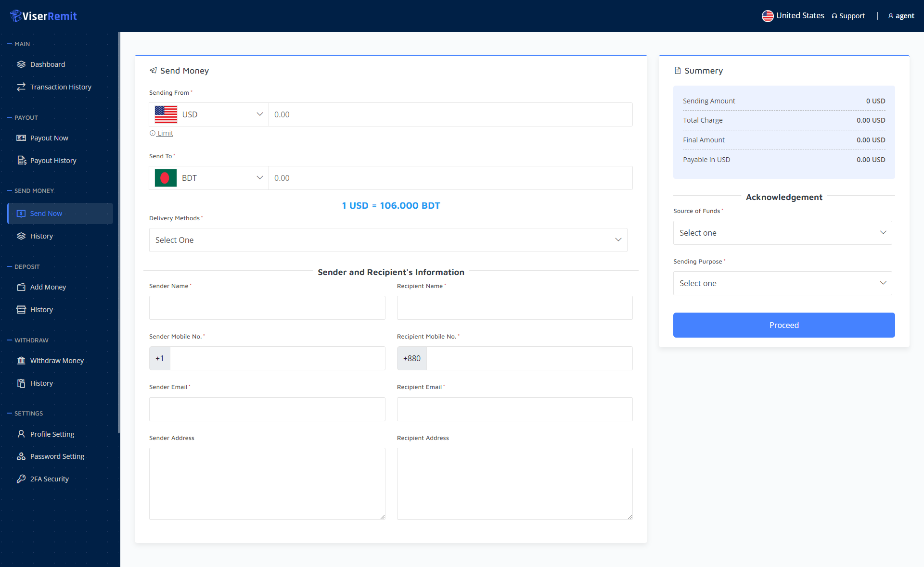Expand the Sending Purpose dropdown
Screen dimensions: 924x567
pyautogui.click(x=782, y=283)
